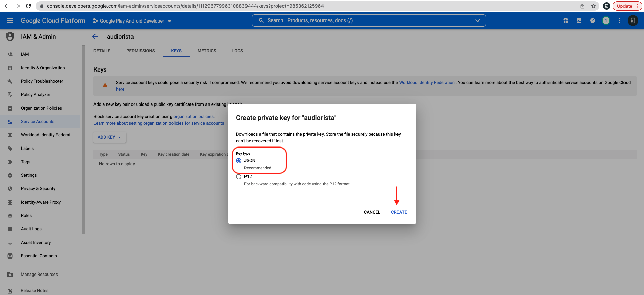Expand the search bar dropdown chevron

click(x=477, y=20)
